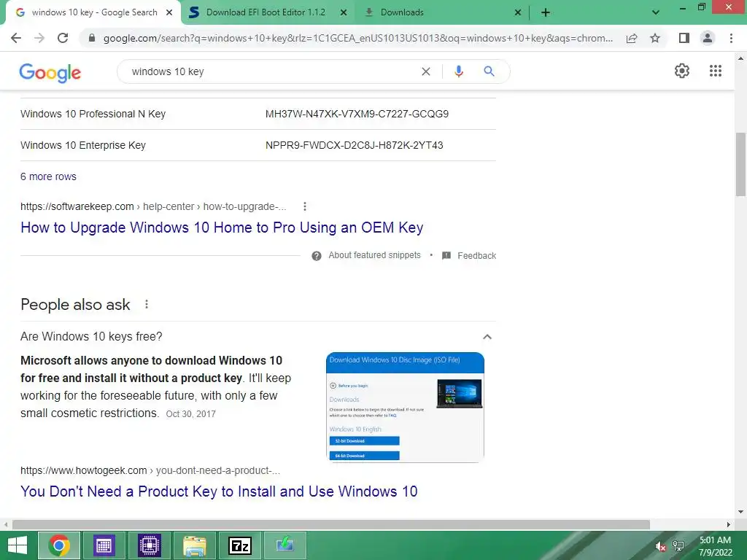Open tab search dropdown arrow

tap(656, 12)
